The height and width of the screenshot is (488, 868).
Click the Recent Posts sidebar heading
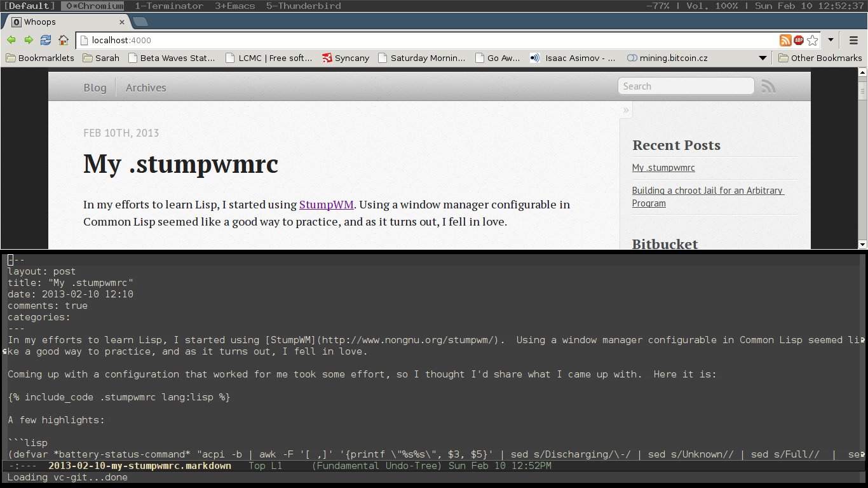(676, 145)
